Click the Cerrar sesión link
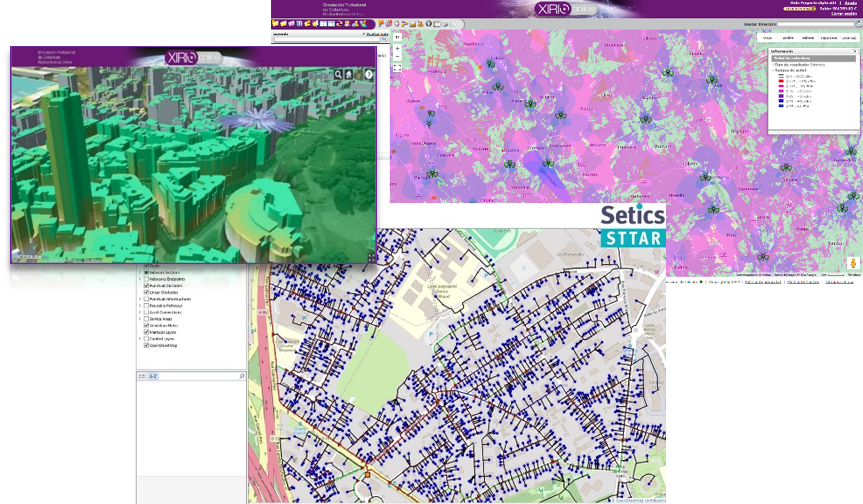Viewport: 863px width, 504px height. 844,14
